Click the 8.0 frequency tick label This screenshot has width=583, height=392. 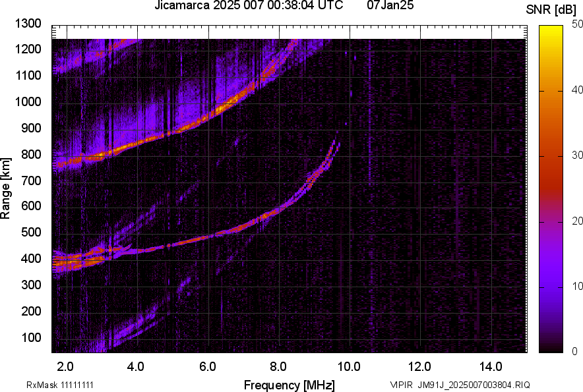tap(278, 367)
